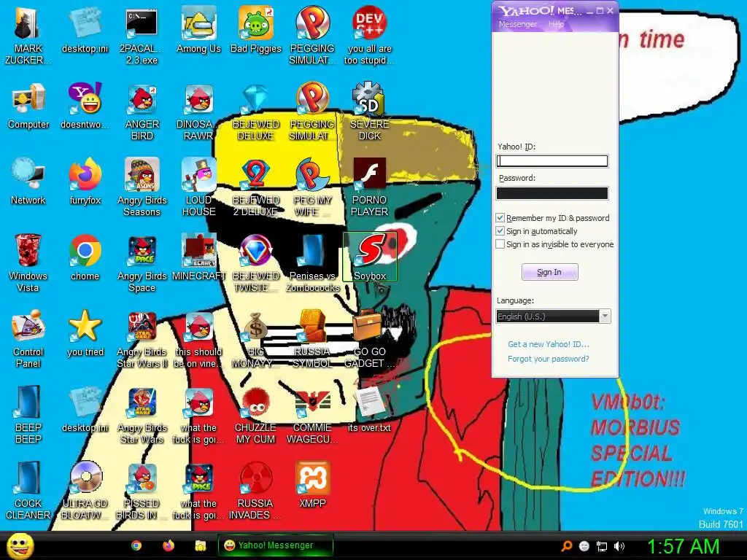Open the ANGER BIRD shortcut
Screen dimensions: 747x560
coord(142,112)
